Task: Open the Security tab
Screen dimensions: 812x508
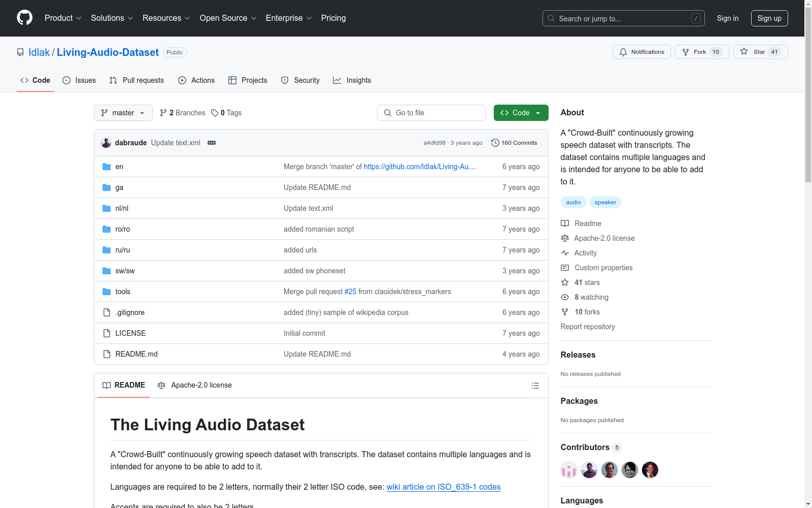Action: pos(300,80)
